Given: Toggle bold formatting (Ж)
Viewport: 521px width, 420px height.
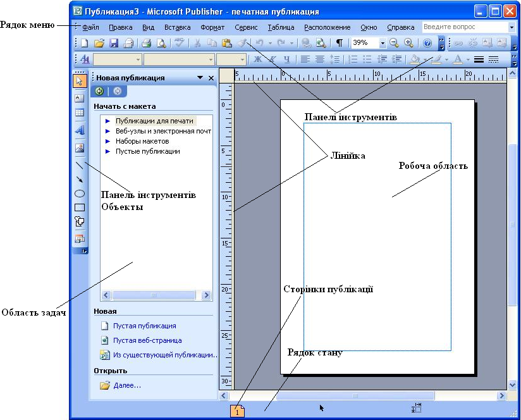Looking at the screenshot, I should 257,60.
